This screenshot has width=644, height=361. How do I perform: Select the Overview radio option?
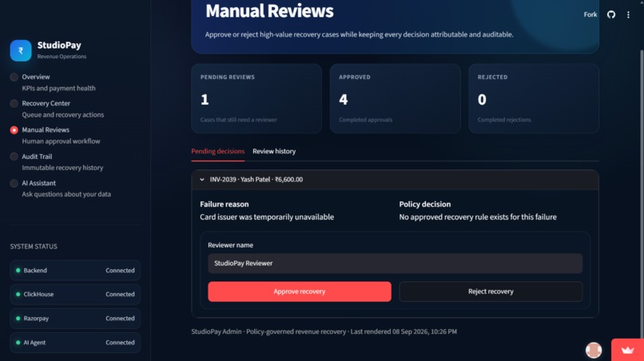pyautogui.click(x=14, y=77)
